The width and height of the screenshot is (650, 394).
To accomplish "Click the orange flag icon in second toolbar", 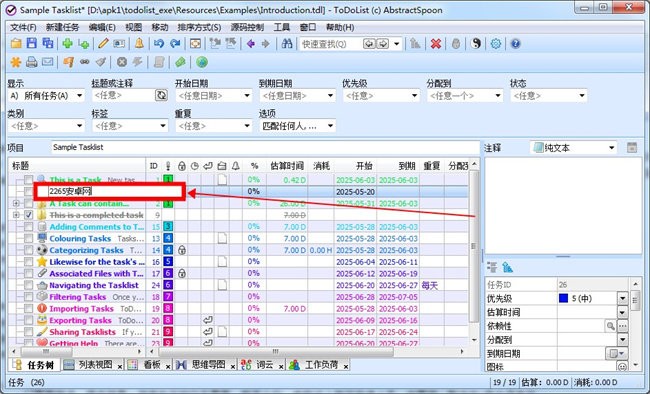I will tap(68, 62).
